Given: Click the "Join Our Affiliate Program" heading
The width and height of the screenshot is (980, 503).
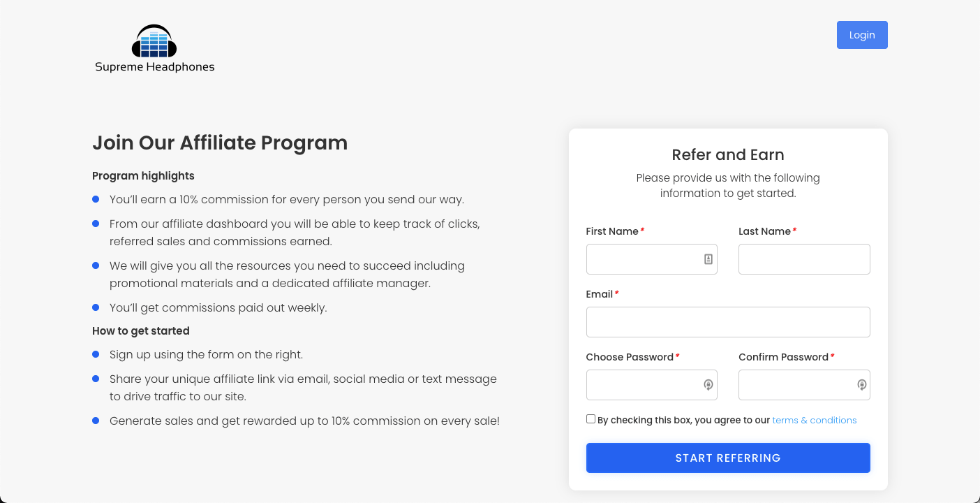Looking at the screenshot, I should pyautogui.click(x=220, y=143).
